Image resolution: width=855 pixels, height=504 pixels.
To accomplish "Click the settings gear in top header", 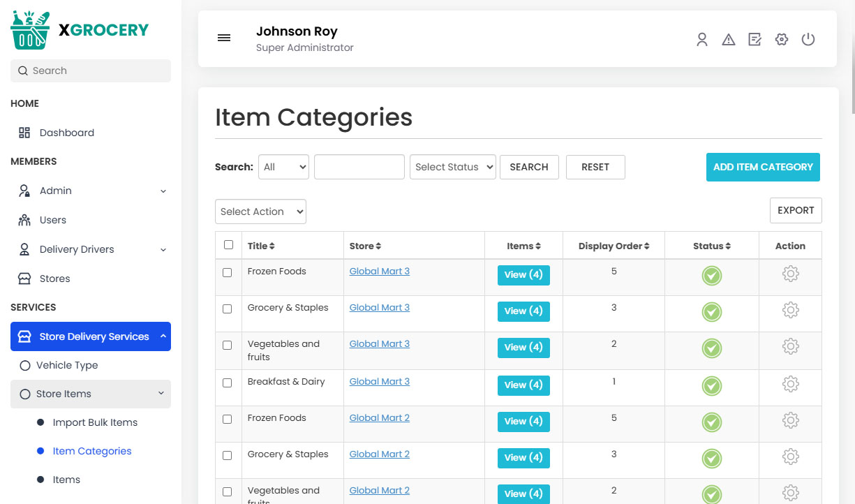I will coord(781,40).
